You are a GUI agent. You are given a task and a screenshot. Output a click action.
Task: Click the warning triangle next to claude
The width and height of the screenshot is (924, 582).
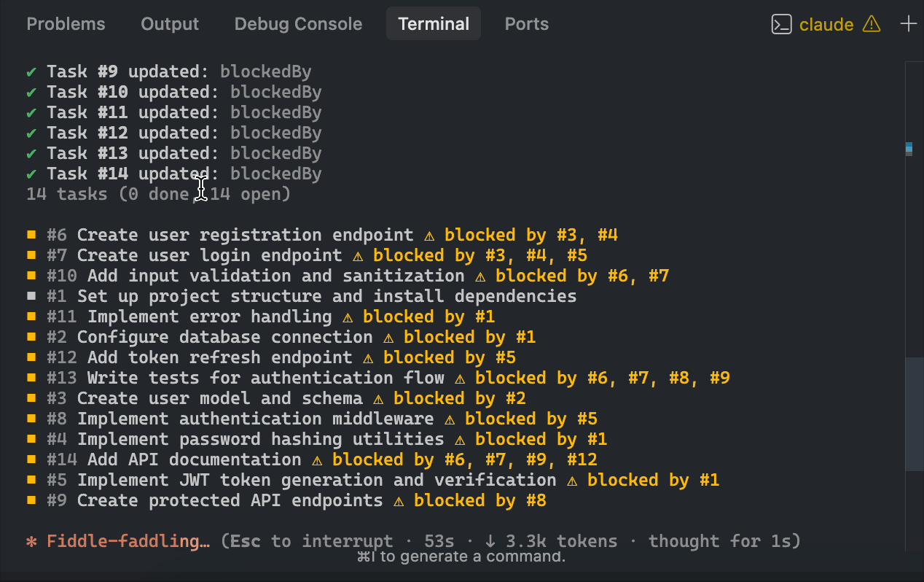[871, 24]
